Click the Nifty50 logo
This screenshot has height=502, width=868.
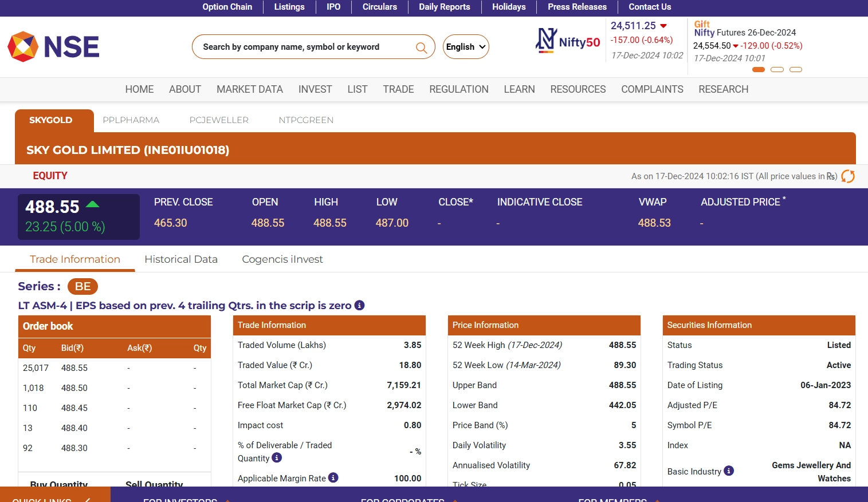coord(568,41)
